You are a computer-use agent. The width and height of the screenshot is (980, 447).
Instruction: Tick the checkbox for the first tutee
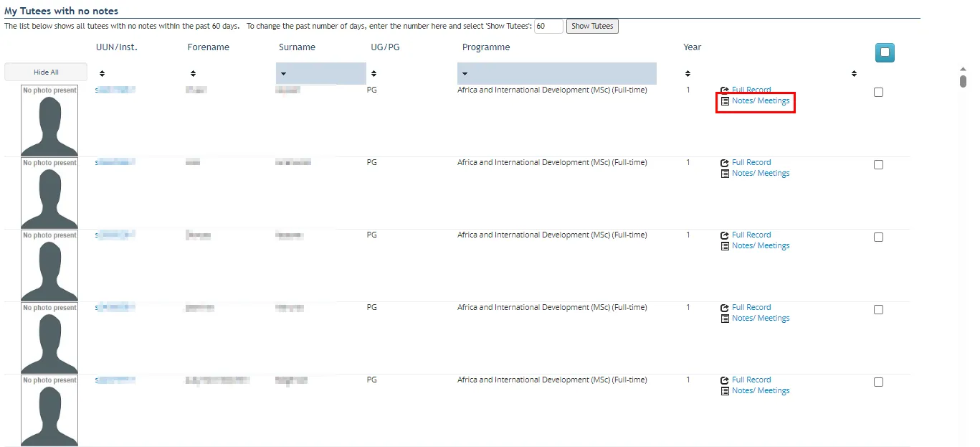click(x=878, y=93)
